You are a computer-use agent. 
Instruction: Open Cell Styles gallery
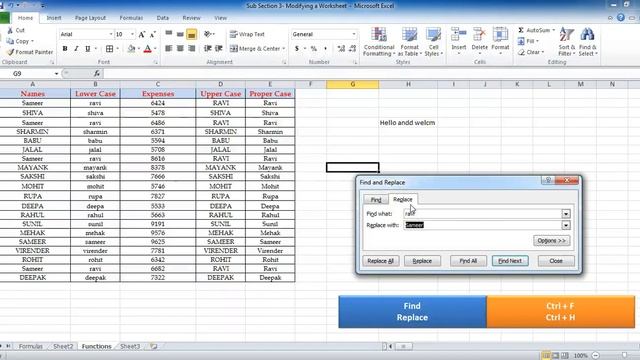[x=433, y=42]
